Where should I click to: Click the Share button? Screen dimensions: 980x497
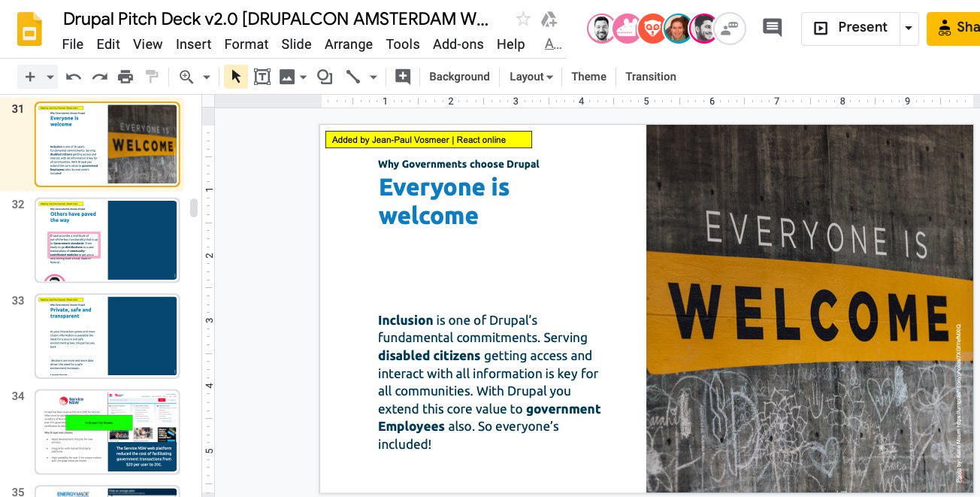[960, 27]
